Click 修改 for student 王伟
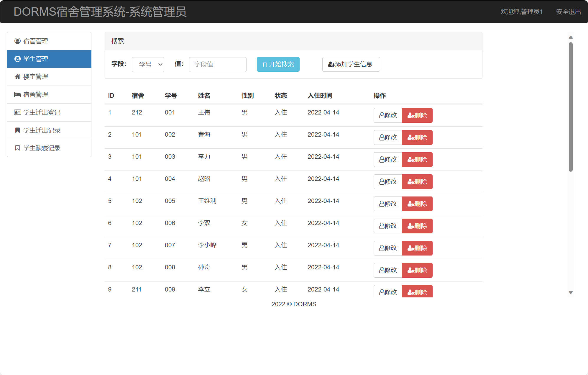 pyautogui.click(x=387, y=115)
